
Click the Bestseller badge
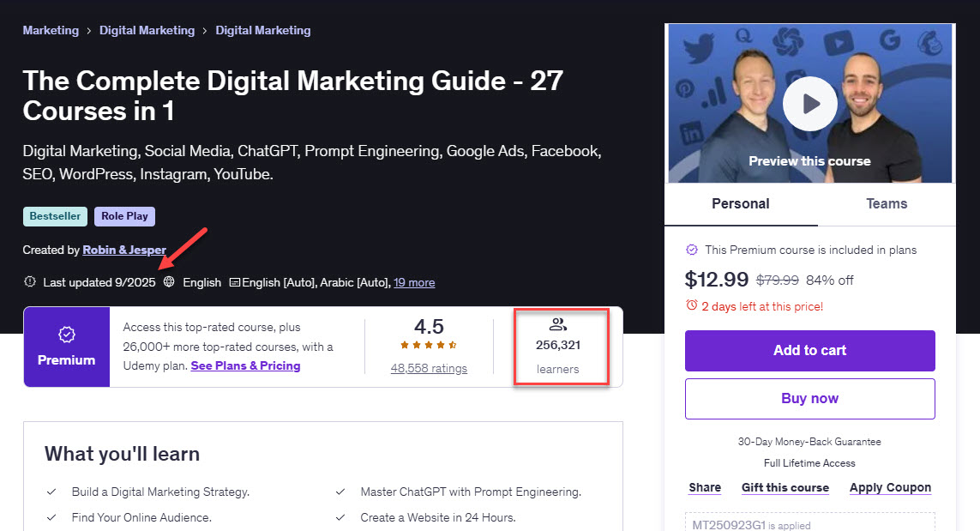tap(55, 216)
